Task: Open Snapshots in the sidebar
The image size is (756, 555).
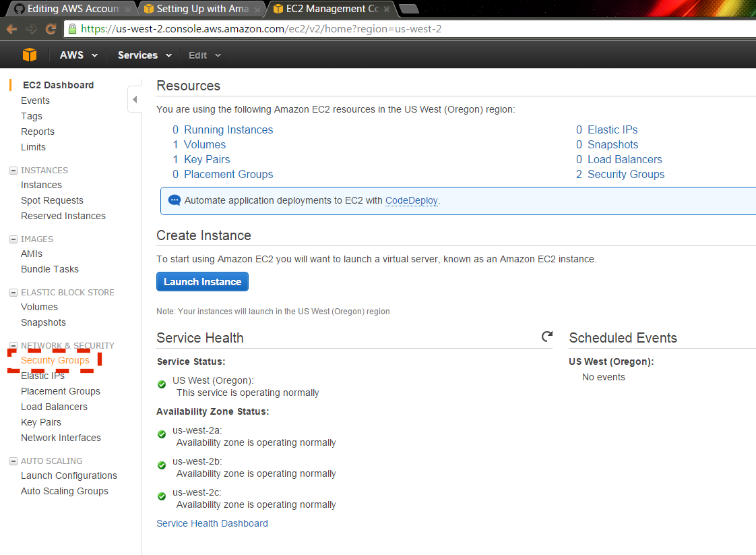Action: (x=43, y=322)
